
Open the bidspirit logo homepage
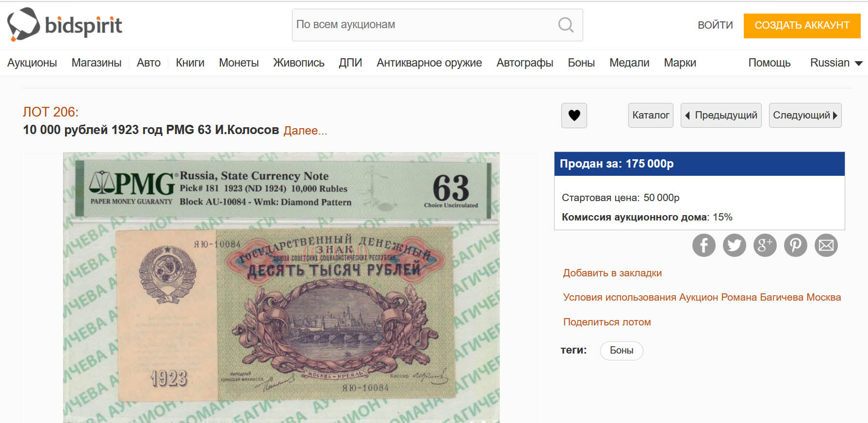coord(65,24)
